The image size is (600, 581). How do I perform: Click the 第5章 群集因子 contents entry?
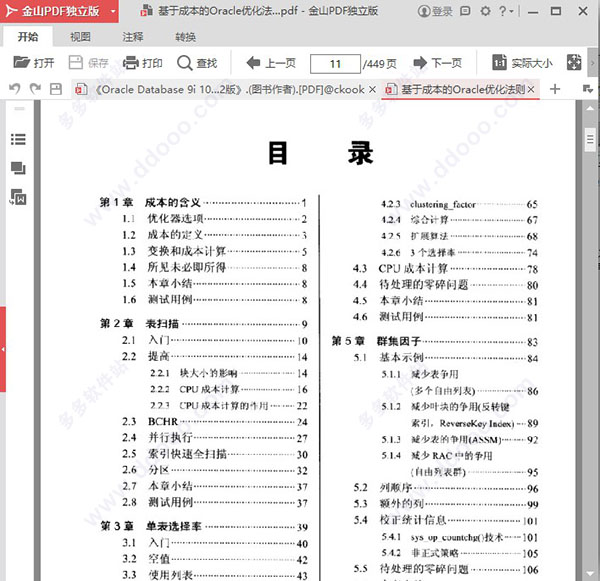click(x=435, y=341)
